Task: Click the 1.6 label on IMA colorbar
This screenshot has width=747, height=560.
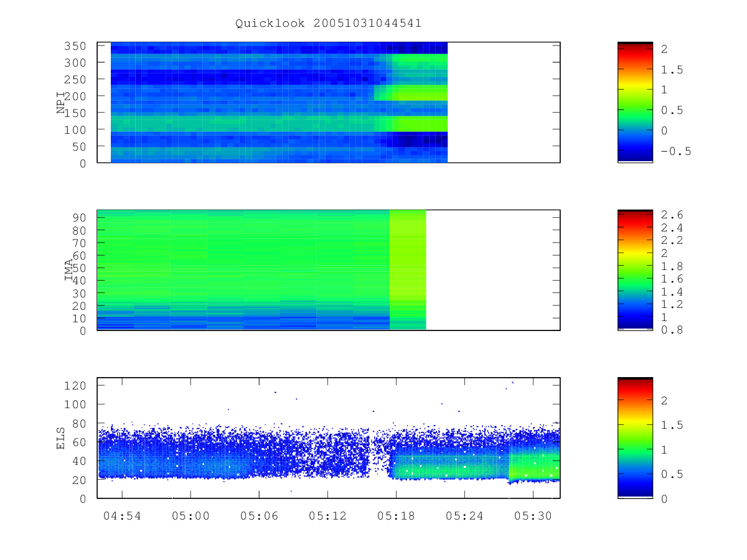Action: (673, 279)
